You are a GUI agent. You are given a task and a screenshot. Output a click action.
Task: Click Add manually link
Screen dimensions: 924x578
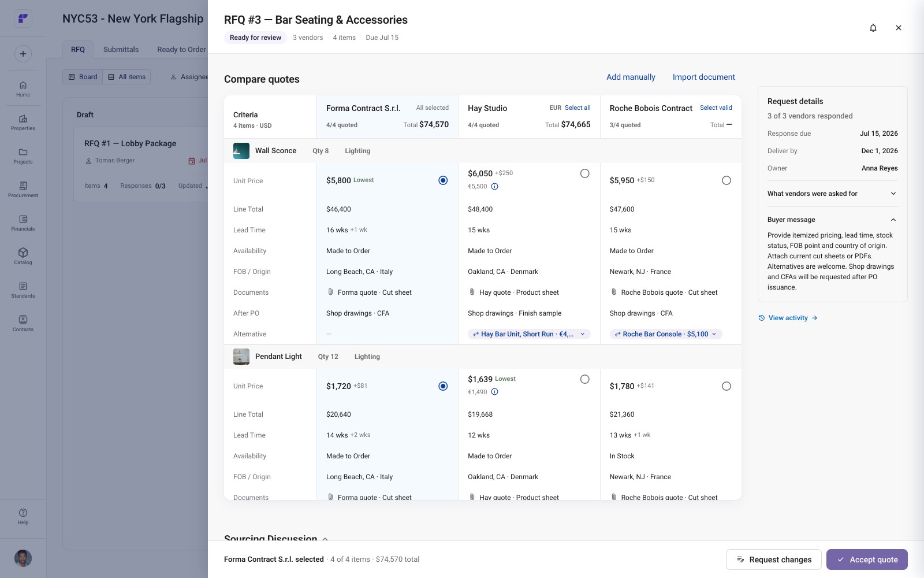pyautogui.click(x=631, y=77)
